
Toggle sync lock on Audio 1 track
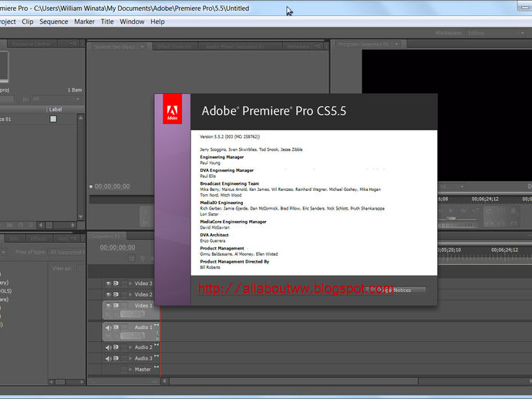116,327
